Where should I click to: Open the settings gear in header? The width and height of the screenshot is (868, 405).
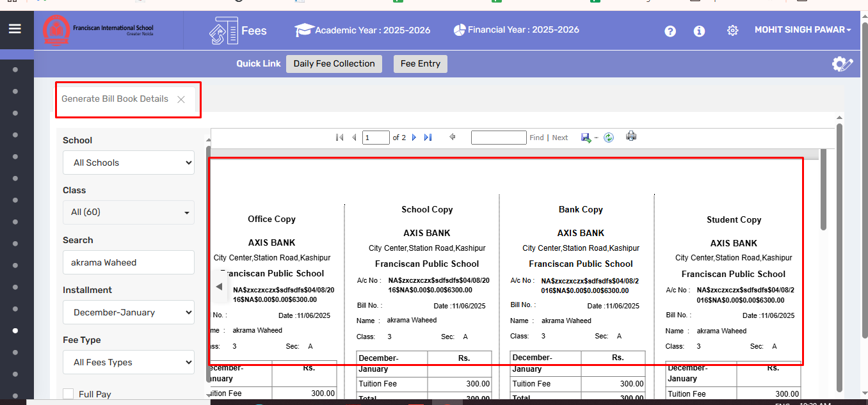point(732,31)
